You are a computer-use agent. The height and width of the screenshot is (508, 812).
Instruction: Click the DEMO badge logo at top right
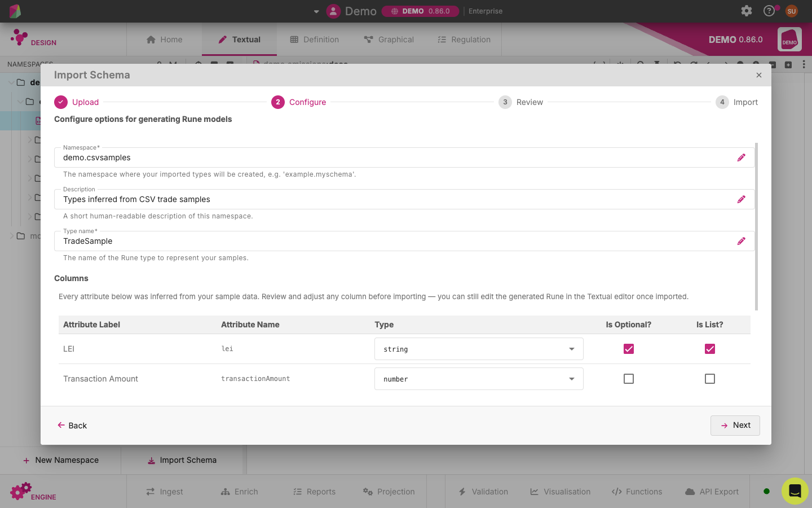(789, 40)
